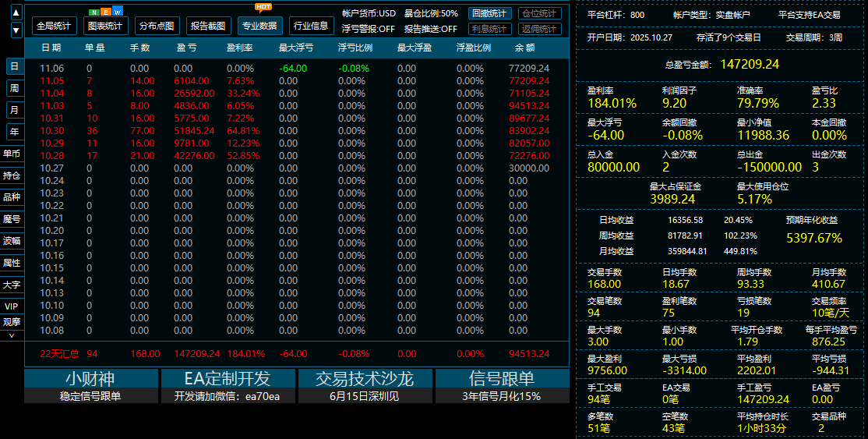The image size is (868, 439).
Task: Open the EA定制开发 banner
Action: tap(228, 386)
